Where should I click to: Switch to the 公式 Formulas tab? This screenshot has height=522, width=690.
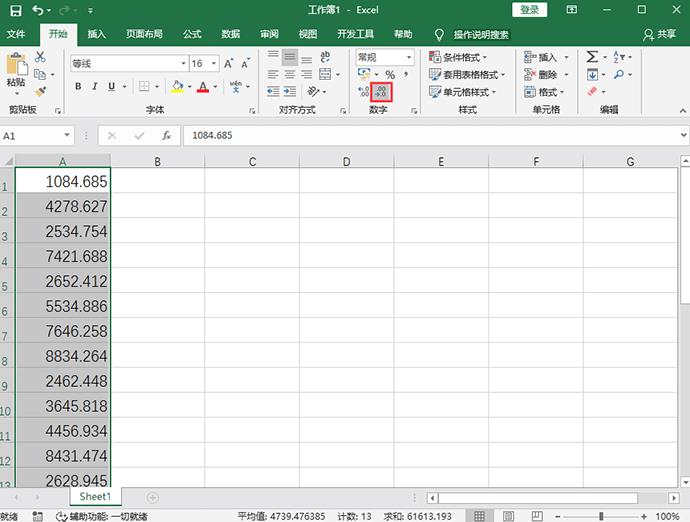(192, 34)
